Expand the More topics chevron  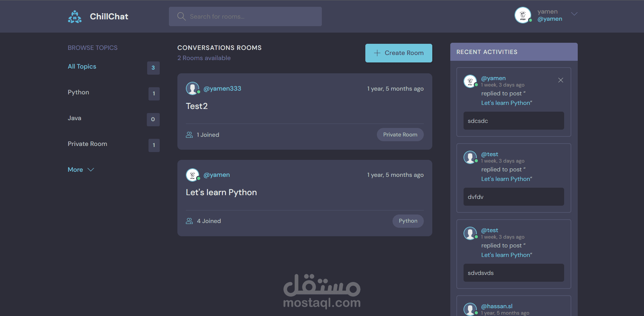[x=91, y=170]
